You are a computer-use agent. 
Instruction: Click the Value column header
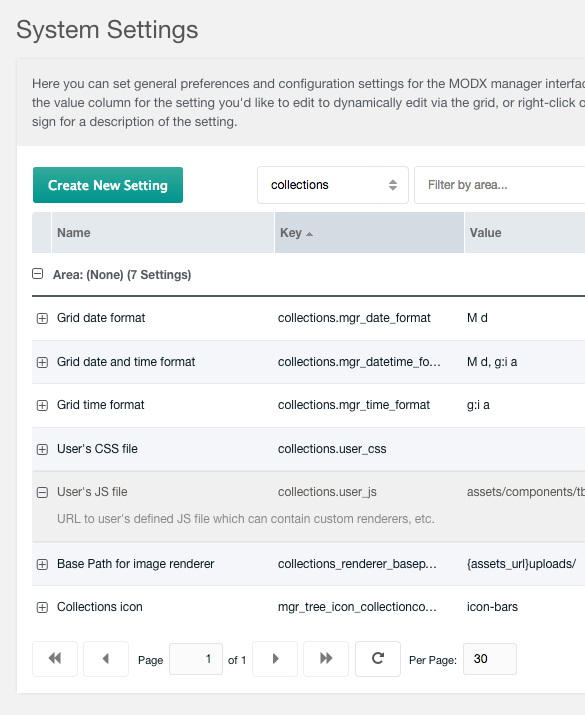(525, 233)
